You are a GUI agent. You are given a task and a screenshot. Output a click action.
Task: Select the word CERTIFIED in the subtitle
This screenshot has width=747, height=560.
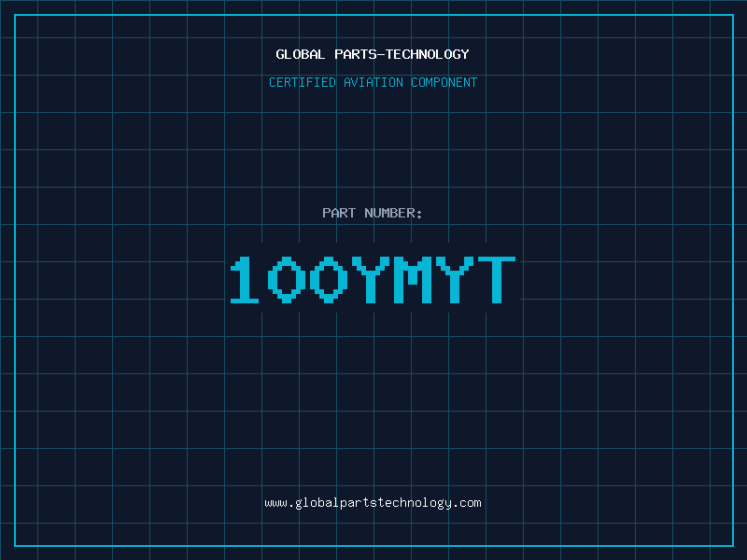coord(303,83)
